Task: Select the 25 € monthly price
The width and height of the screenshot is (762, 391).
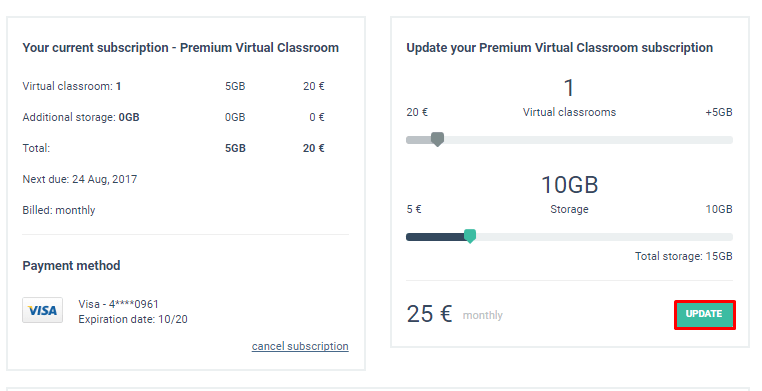Action: tap(430, 314)
